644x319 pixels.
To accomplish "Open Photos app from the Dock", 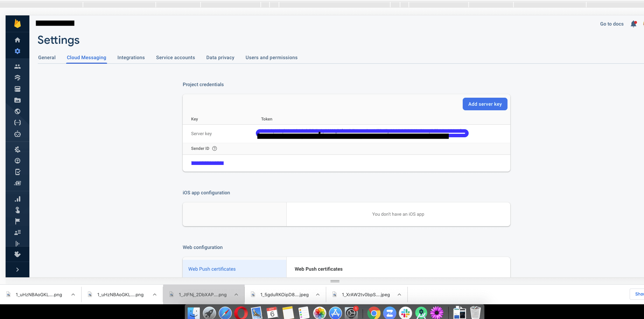I will click(320, 313).
